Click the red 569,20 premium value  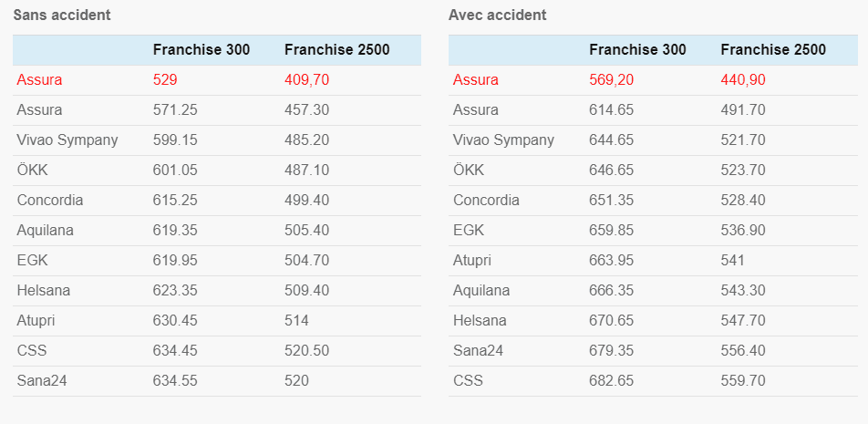(611, 80)
